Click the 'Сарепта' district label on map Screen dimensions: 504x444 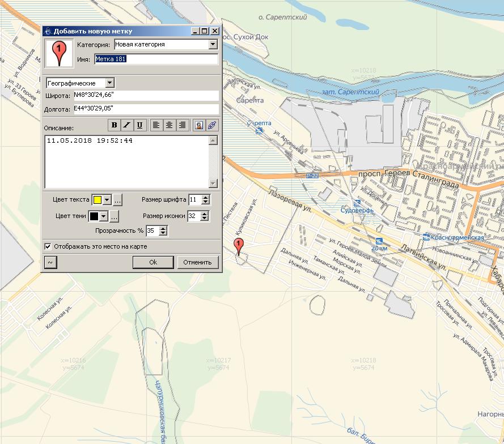pyautogui.click(x=250, y=100)
